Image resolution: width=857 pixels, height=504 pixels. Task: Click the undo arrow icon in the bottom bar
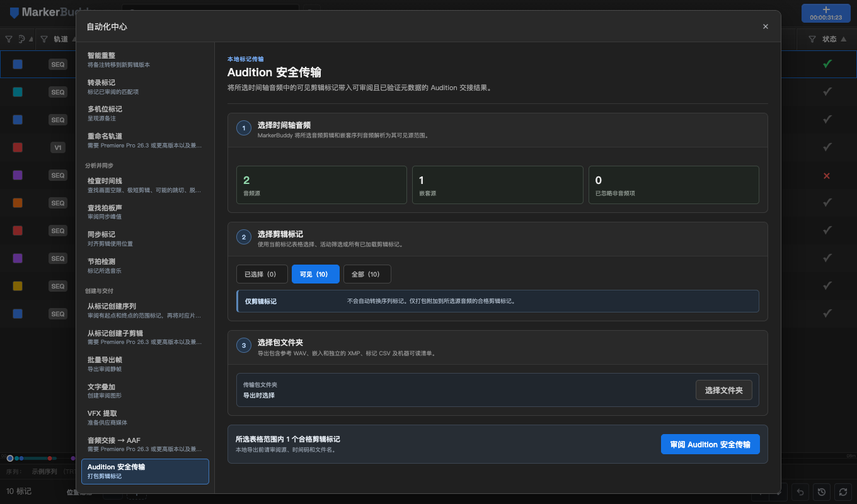tap(800, 491)
